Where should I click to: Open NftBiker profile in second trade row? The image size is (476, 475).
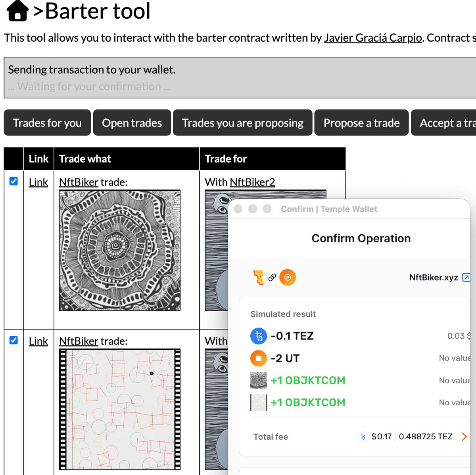79,341
